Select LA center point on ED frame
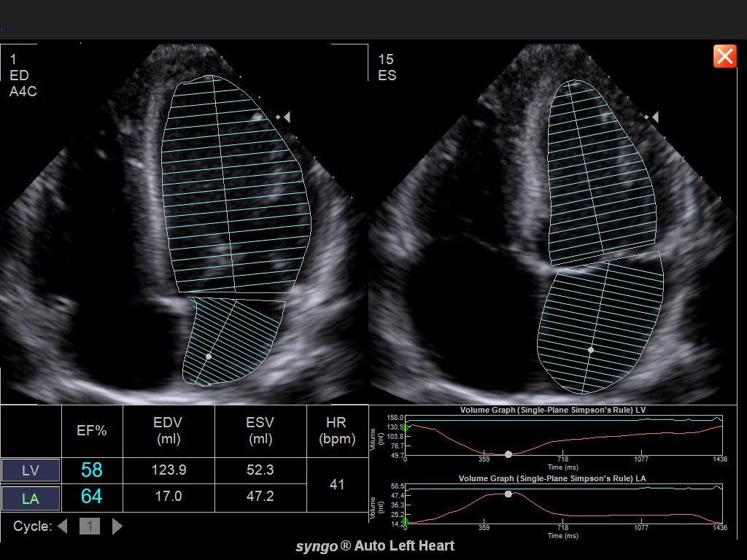Screen dimensions: 747x560 tap(209, 357)
